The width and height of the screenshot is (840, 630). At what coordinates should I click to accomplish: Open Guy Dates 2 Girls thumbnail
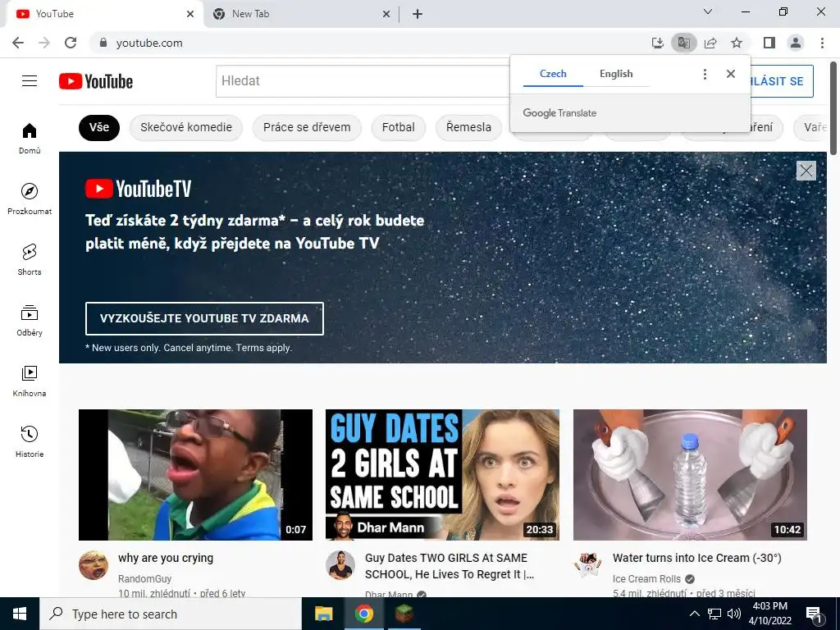pyautogui.click(x=442, y=475)
